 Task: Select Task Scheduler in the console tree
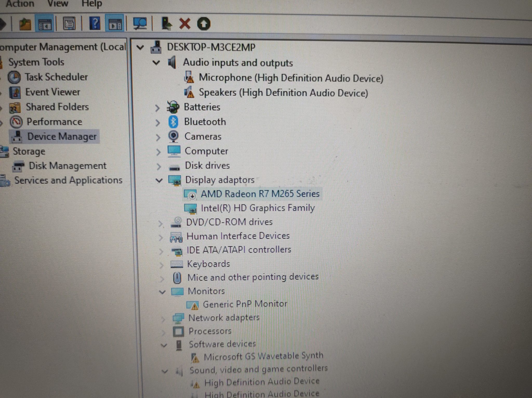tap(56, 77)
